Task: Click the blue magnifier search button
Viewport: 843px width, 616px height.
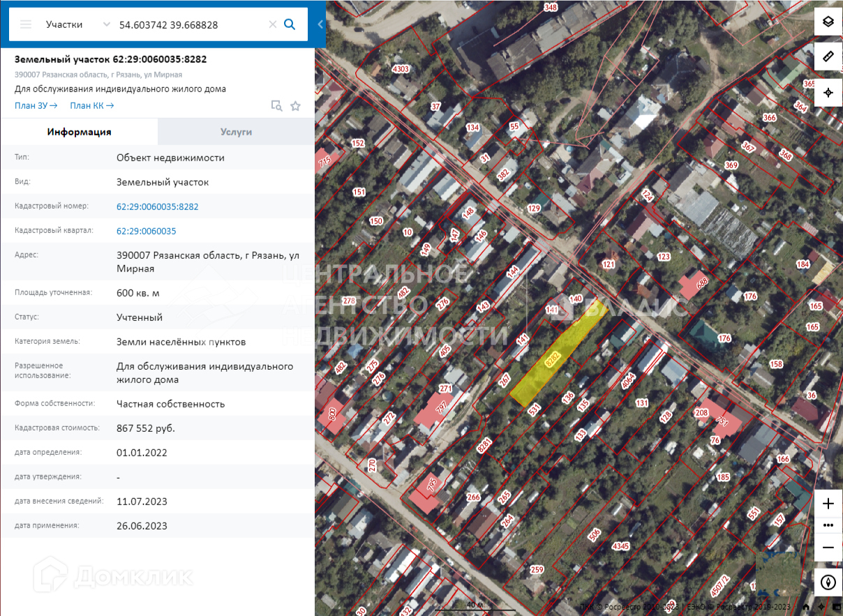Action: click(x=290, y=24)
